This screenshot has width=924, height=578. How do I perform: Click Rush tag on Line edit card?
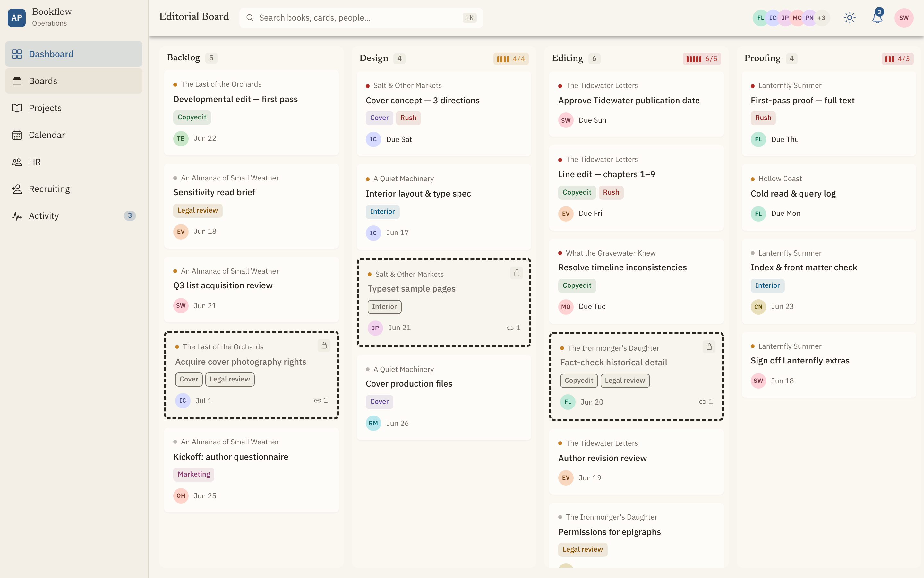(x=611, y=192)
